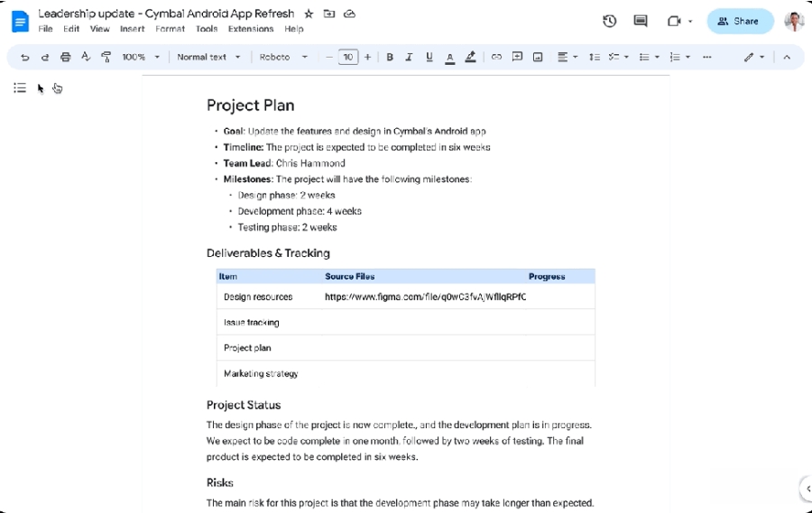
Task: Open the View menu
Action: tap(99, 29)
